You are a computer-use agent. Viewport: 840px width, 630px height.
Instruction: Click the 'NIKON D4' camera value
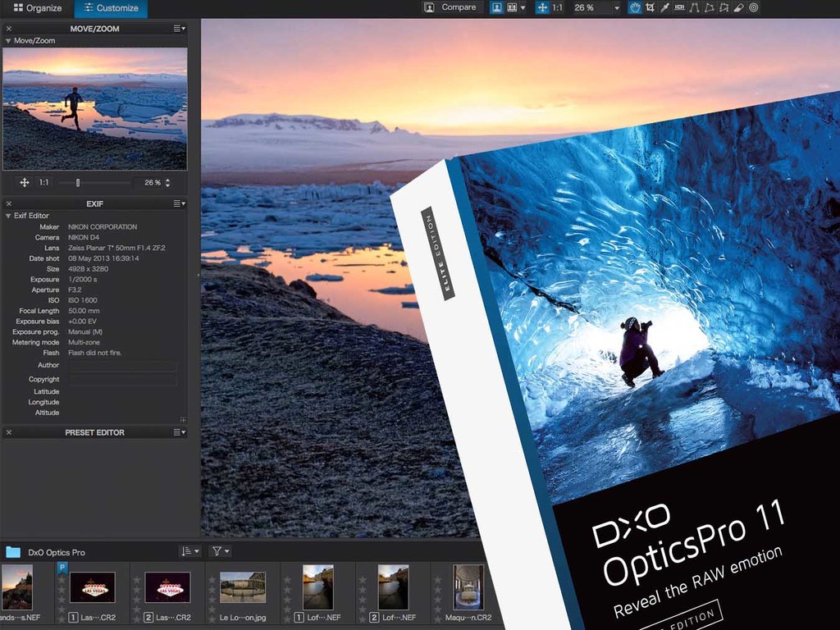click(84, 237)
